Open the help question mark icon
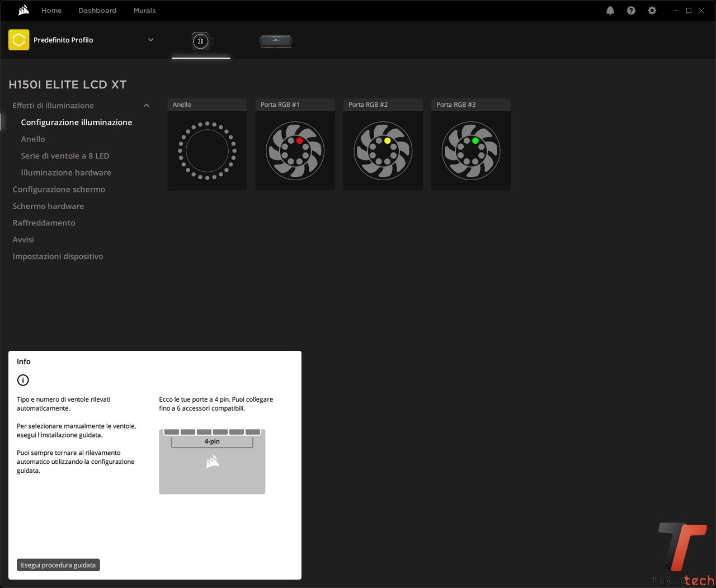 [x=631, y=11]
